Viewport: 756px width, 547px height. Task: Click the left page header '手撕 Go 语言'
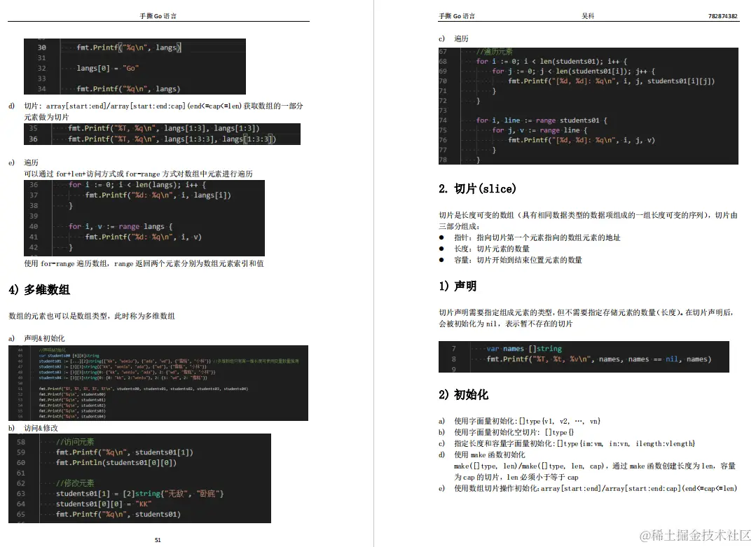tap(158, 16)
